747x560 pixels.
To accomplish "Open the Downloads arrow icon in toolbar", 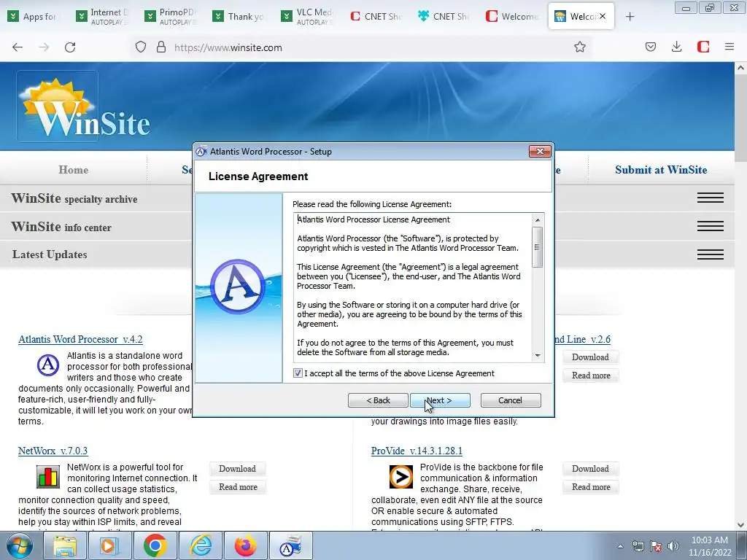I will pos(676,47).
